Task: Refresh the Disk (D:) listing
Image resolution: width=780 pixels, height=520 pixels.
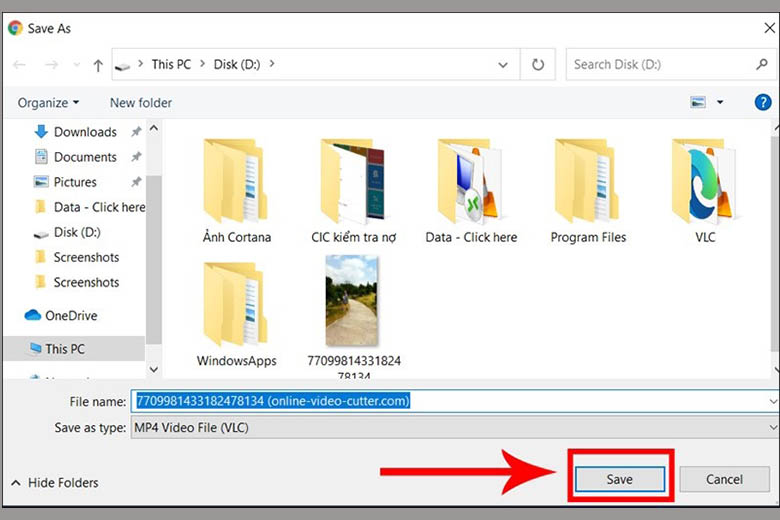Action: tap(538, 64)
